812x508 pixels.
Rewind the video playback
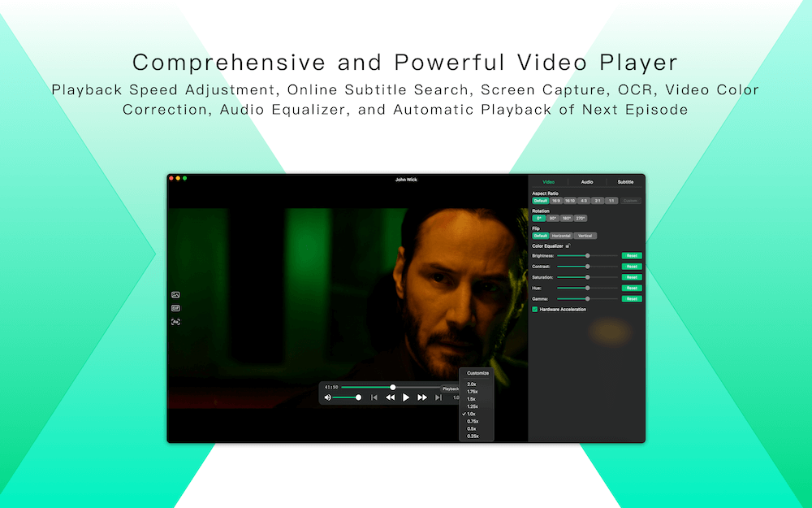tap(391, 397)
